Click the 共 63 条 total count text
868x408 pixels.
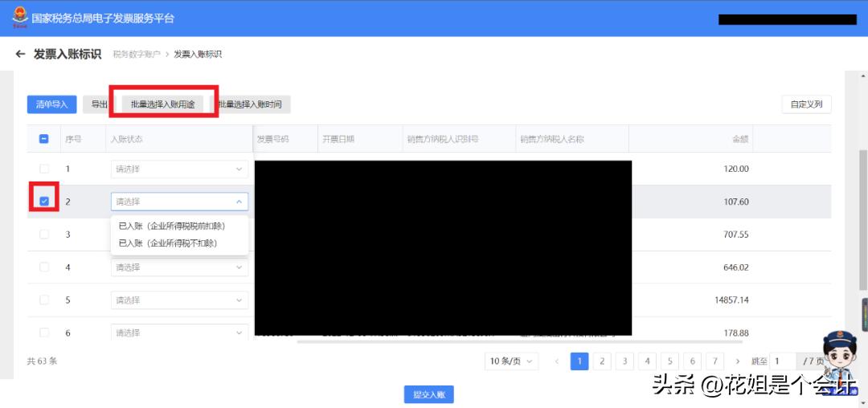point(42,361)
